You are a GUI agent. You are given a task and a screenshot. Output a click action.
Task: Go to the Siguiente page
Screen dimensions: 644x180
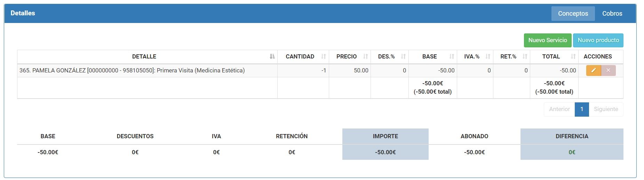606,109
